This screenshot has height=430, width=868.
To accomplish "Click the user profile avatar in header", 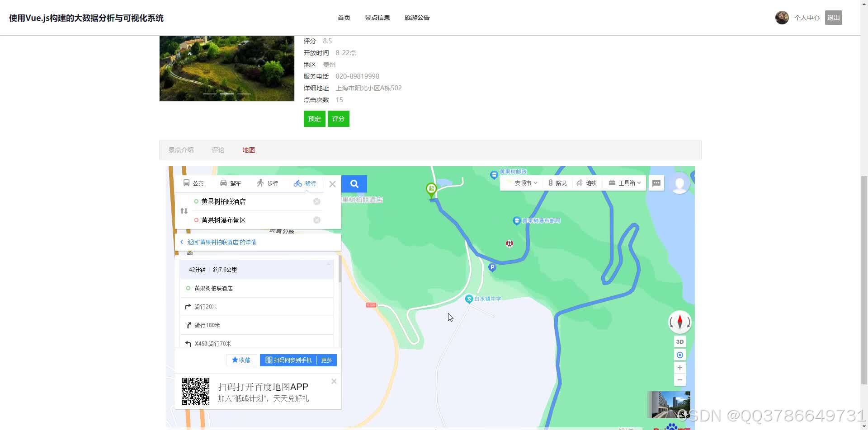I will tap(782, 18).
